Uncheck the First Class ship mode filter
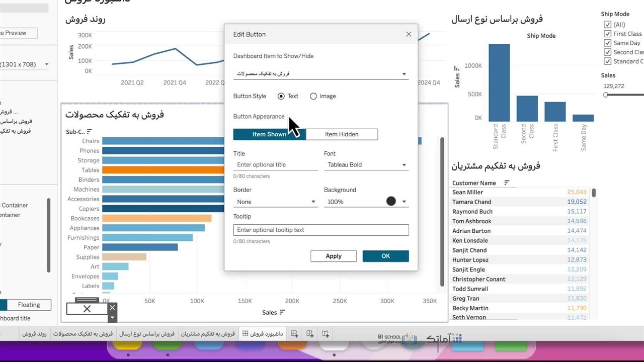 pos(607,34)
